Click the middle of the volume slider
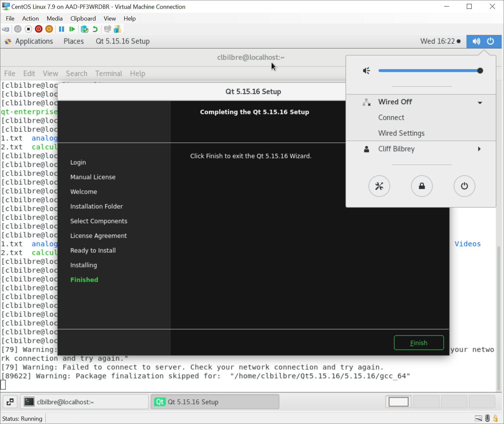 click(429, 71)
